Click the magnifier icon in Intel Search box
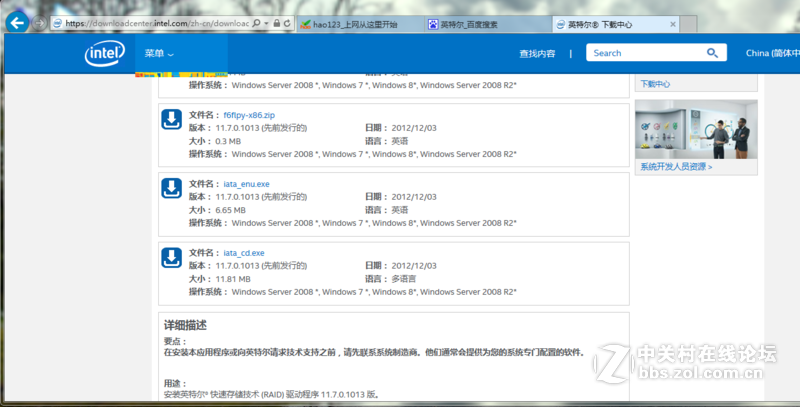The width and height of the screenshot is (800, 407). tap(712, 53)
